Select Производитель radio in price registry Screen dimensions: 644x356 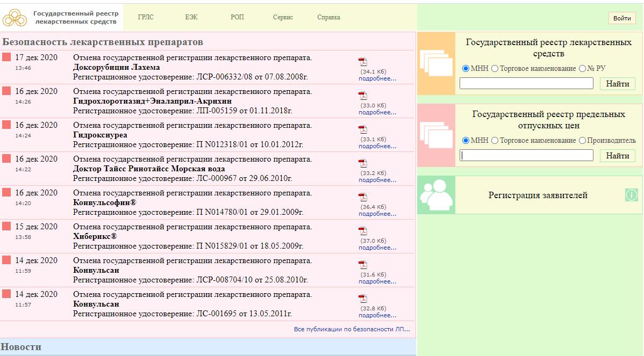pos(582,140)
